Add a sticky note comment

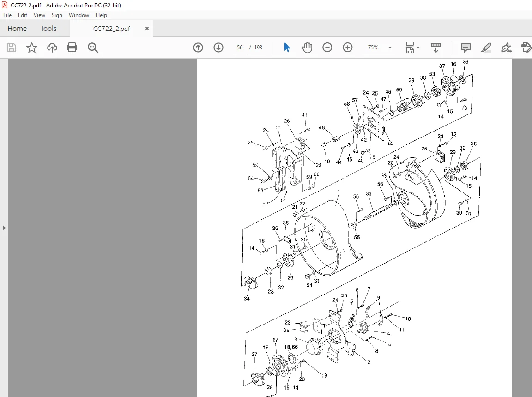click(x=466, y=48)
